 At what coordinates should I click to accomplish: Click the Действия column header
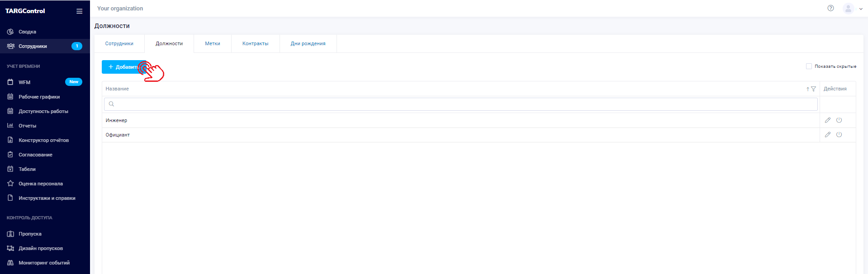tap(835, 89)
